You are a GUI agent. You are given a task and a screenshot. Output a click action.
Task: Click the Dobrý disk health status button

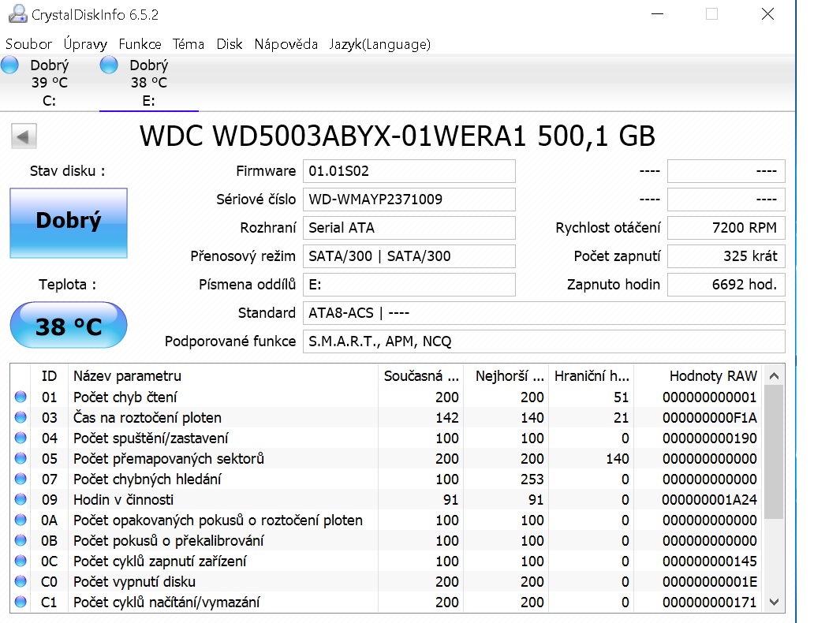[69, 223]
